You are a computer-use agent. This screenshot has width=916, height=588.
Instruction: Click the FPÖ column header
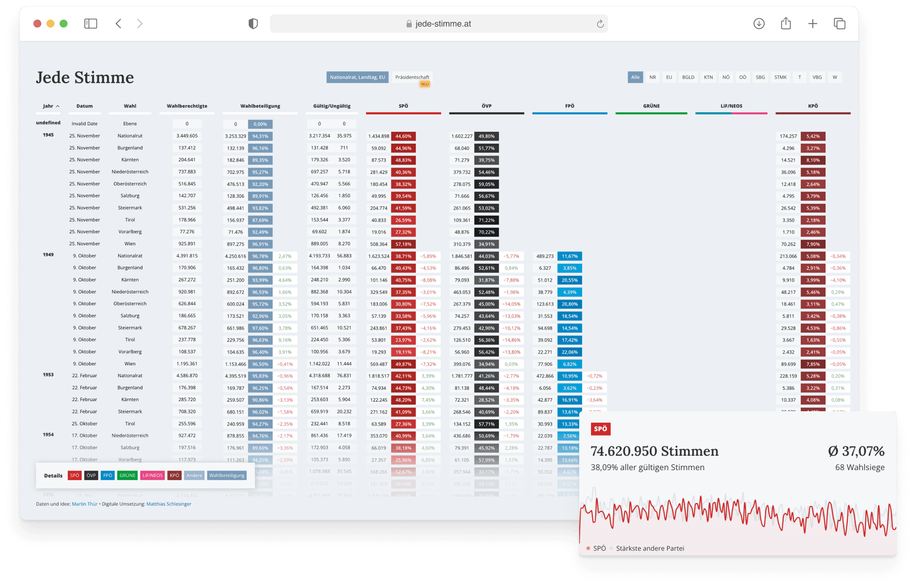pyautogui.click(x=570, y=106)
